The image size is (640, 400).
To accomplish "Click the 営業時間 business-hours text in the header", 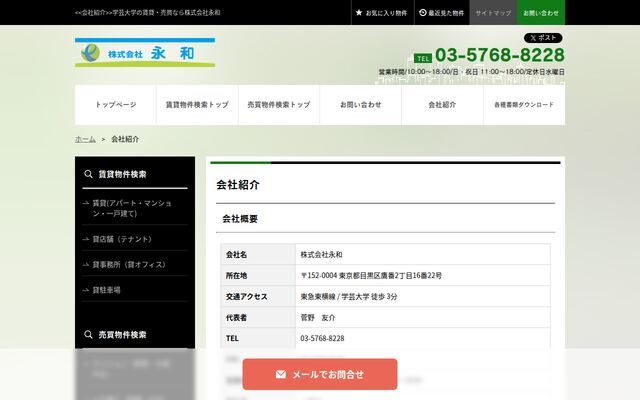I will click(x=472, y=72).
